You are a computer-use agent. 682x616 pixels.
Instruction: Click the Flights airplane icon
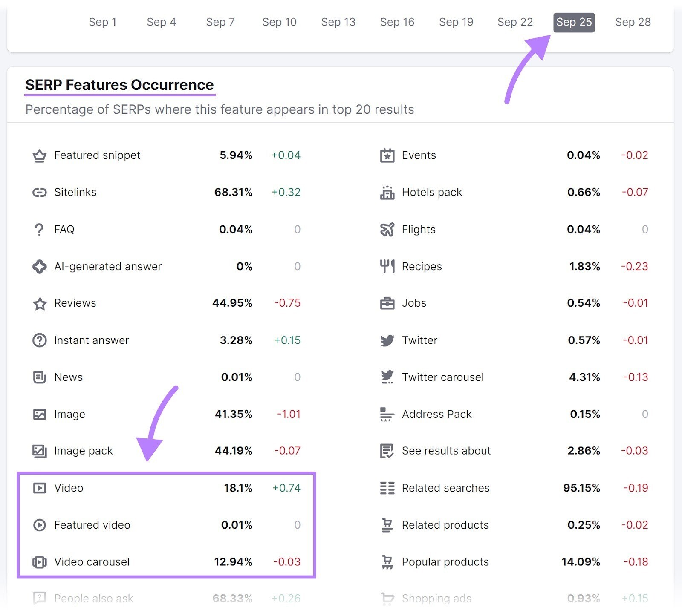pyautogui.click(x=387, y=230)
